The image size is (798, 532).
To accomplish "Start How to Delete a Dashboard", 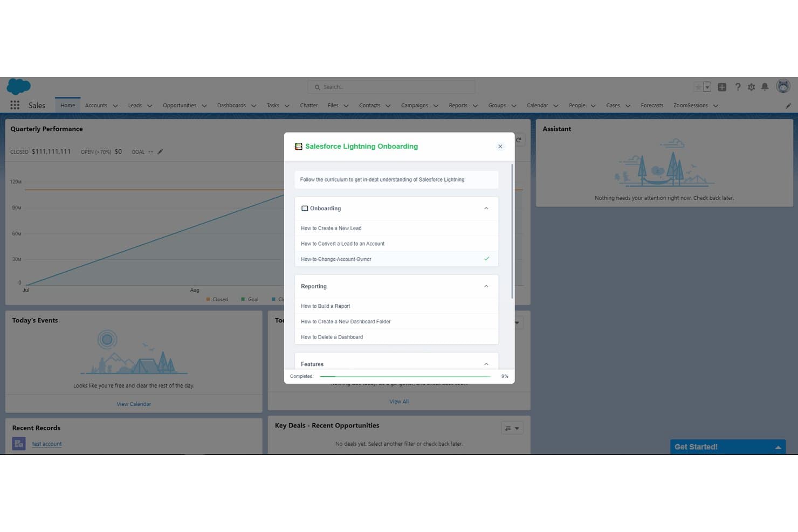I will (x=396, y=337).
